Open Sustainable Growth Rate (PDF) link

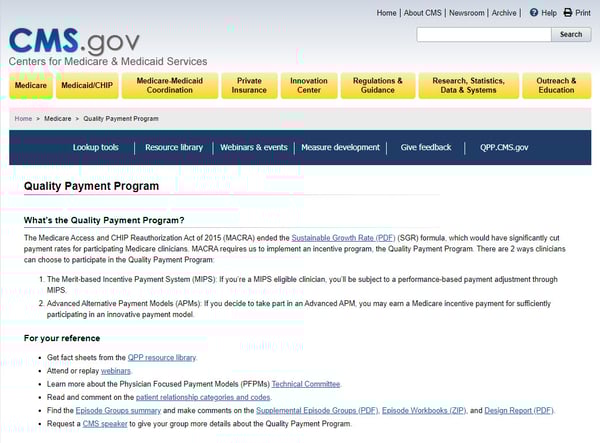coord(343,238)
